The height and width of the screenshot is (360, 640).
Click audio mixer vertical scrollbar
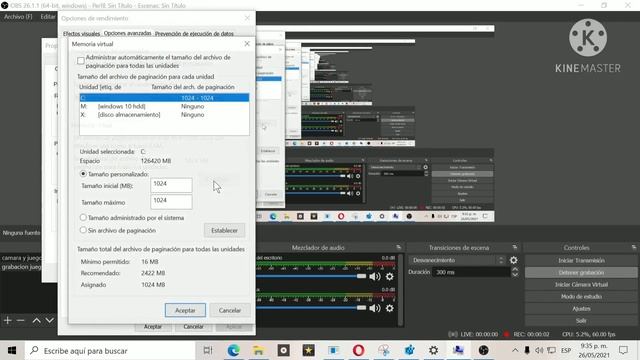click(x=400, y=290)
